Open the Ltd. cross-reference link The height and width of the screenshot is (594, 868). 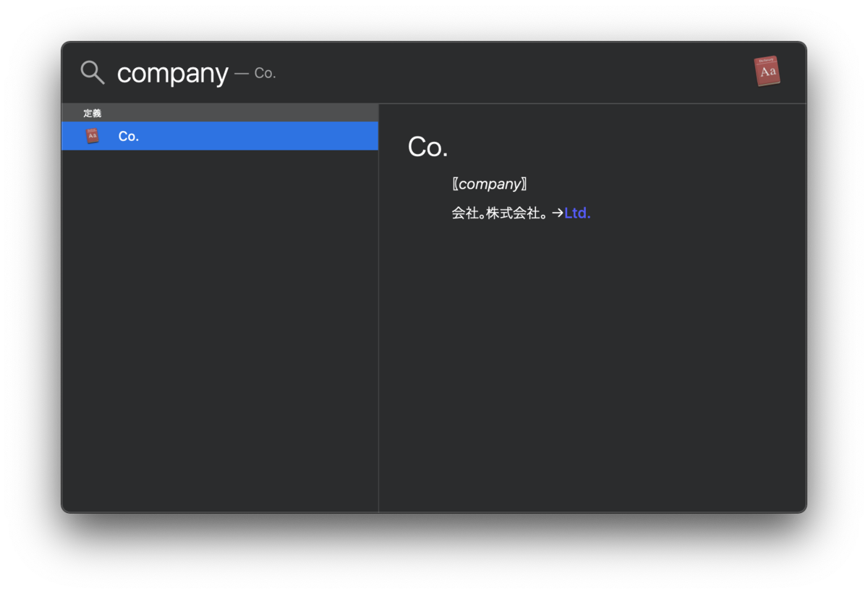tap(577, 213)
